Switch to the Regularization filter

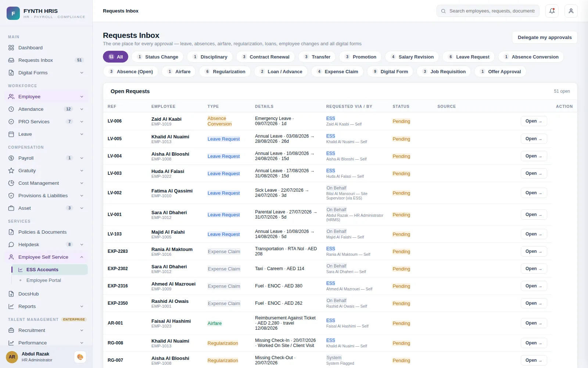[225, 72]
